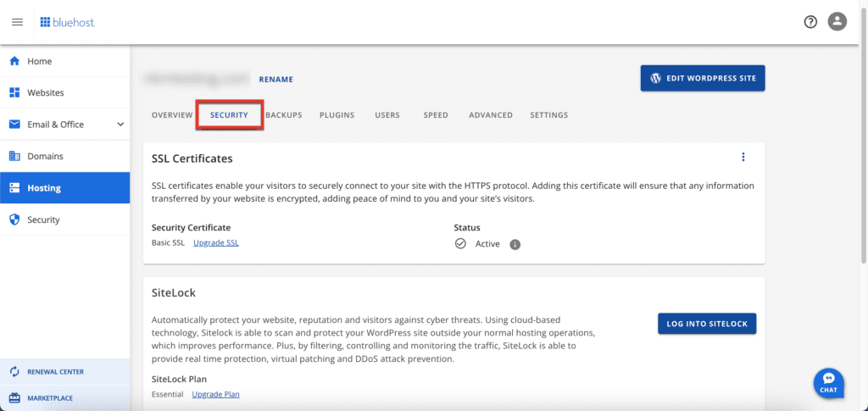Click the Security shield icon in sidebar

coord(15,219)
